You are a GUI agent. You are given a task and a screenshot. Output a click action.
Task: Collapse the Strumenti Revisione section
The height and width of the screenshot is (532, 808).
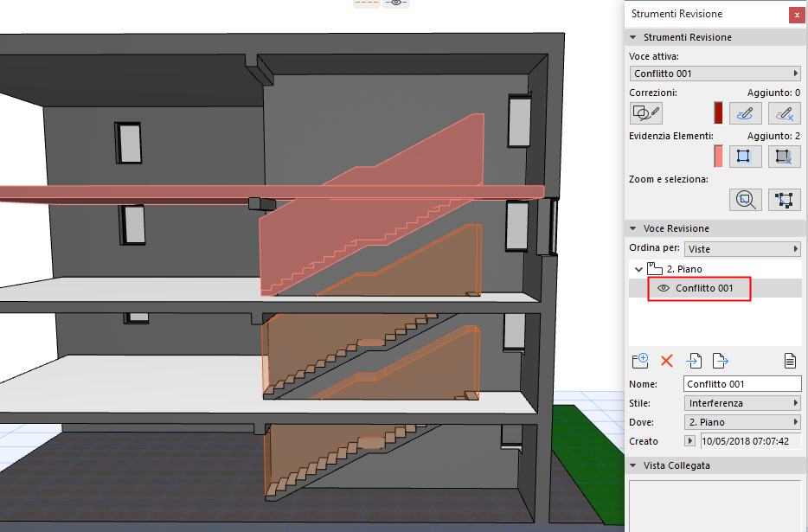[x=634, y=37]
